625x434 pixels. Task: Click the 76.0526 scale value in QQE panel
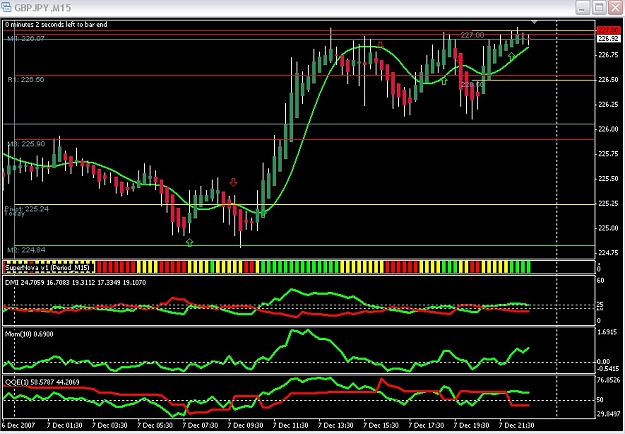coord(609,381)
